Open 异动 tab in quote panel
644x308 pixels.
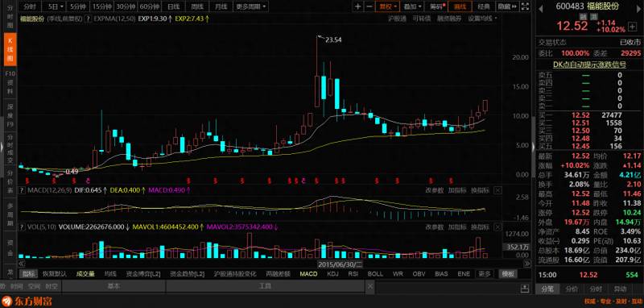620,289
